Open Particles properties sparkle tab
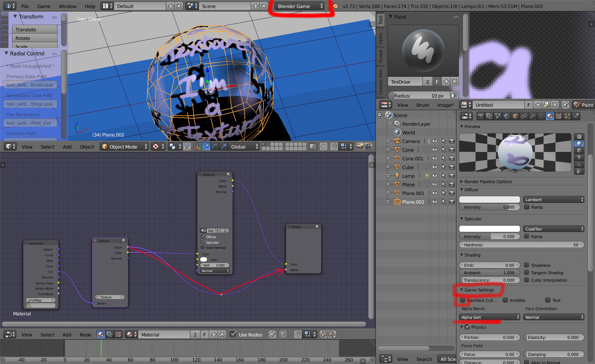Screen dimensions: 595x364 point(567,116)
